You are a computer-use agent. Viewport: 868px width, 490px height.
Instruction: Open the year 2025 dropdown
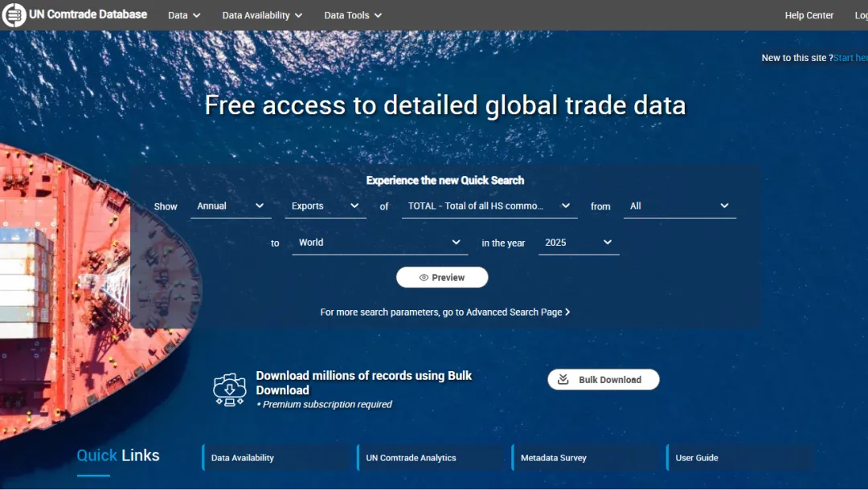579,243
